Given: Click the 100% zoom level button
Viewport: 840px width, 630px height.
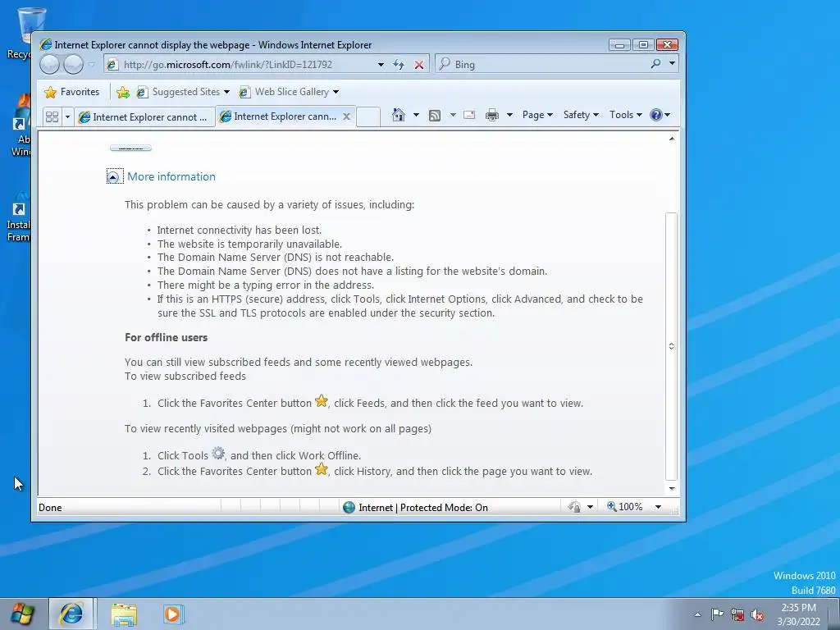Looking at the screenshot, I should (x=624, y=507).
